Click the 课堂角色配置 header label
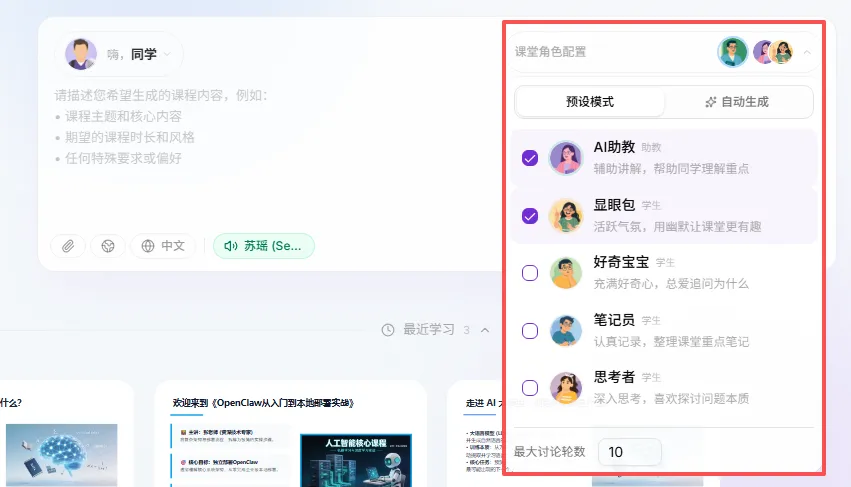 pos(550,52)
